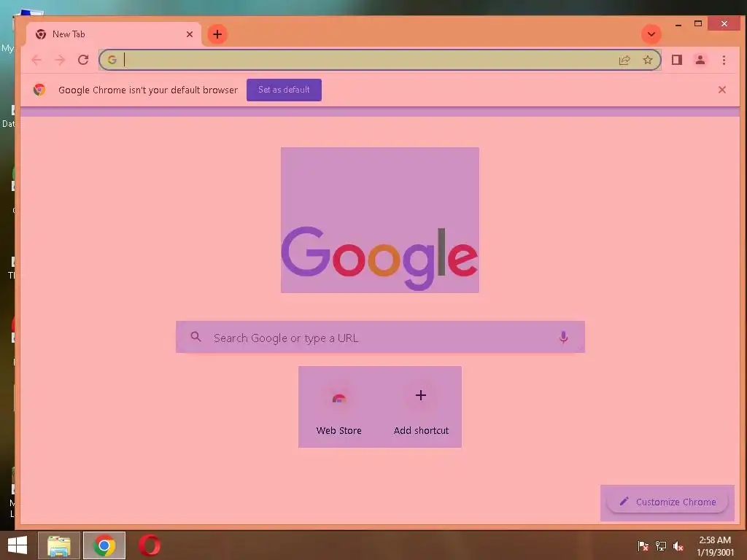747x560 pixels.
Task: Open the tab search dropdown arrow
Action: tap(651, 34)
